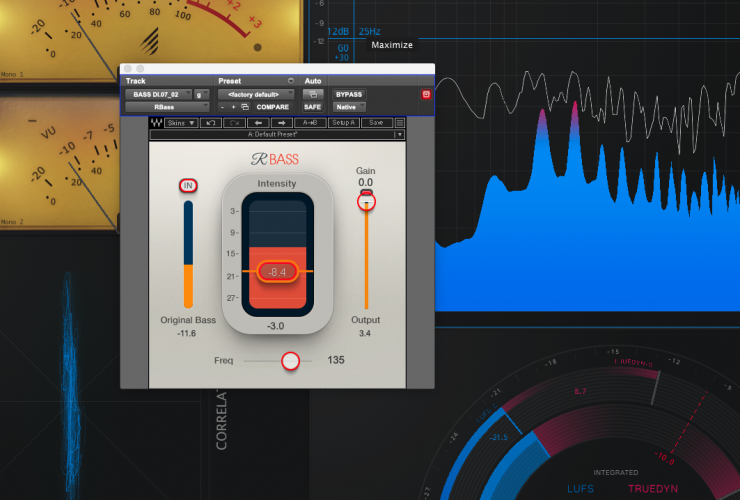Screen dimensions: 740x500
Task: Open the Skins dropdown menu
Action: tap(181, 123)
